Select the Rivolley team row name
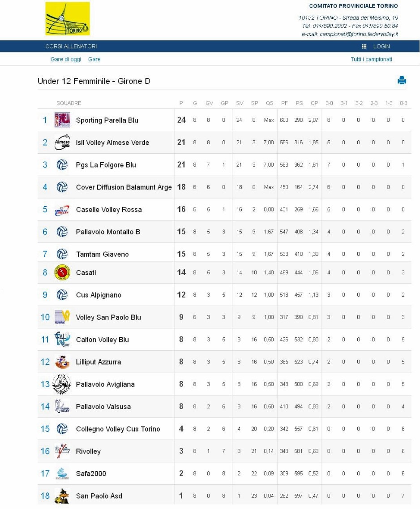 click(88, 451)
